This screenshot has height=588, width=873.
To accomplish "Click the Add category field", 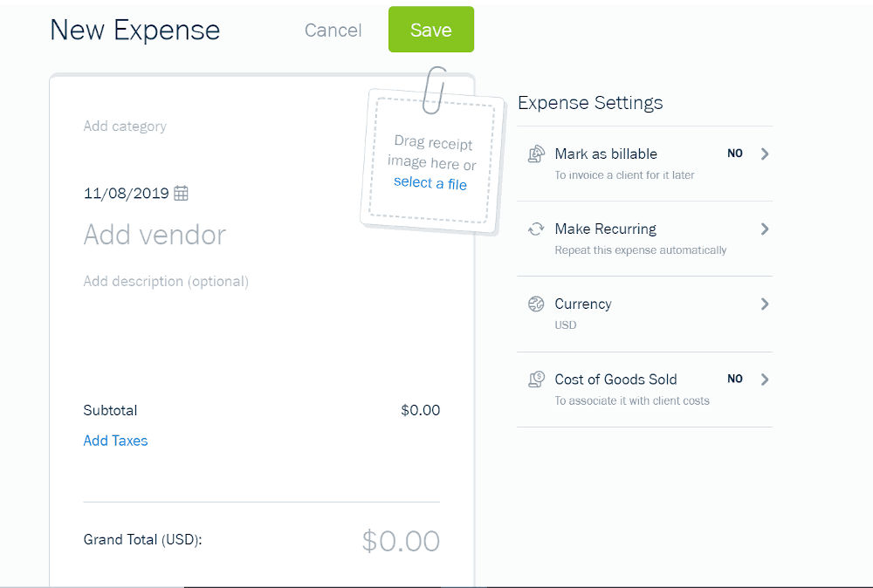I will (125, 126).
